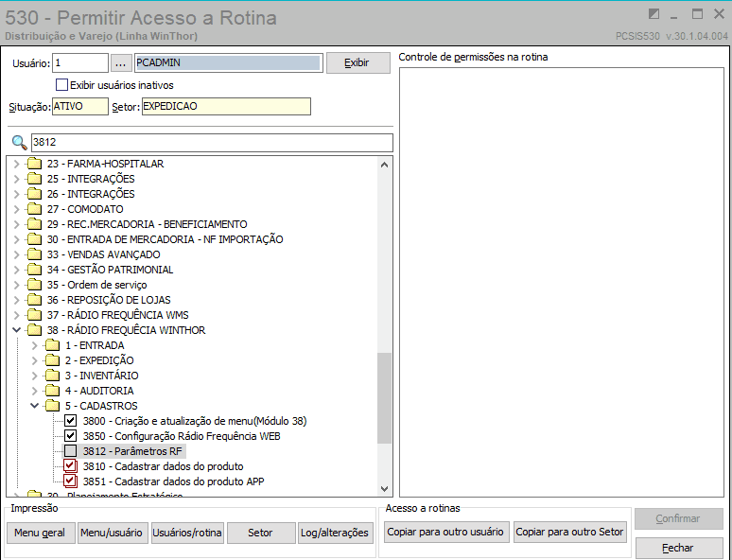Click Copiar para outro Setor button
This screenshot has height=560, width=732.
point(570,532)
